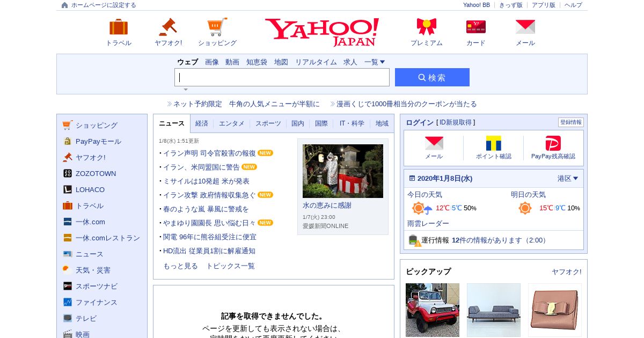The width and height of the screenshot is (644, 338).
Task: Switch to the スポーツ news tab
Action: (268, 123)
